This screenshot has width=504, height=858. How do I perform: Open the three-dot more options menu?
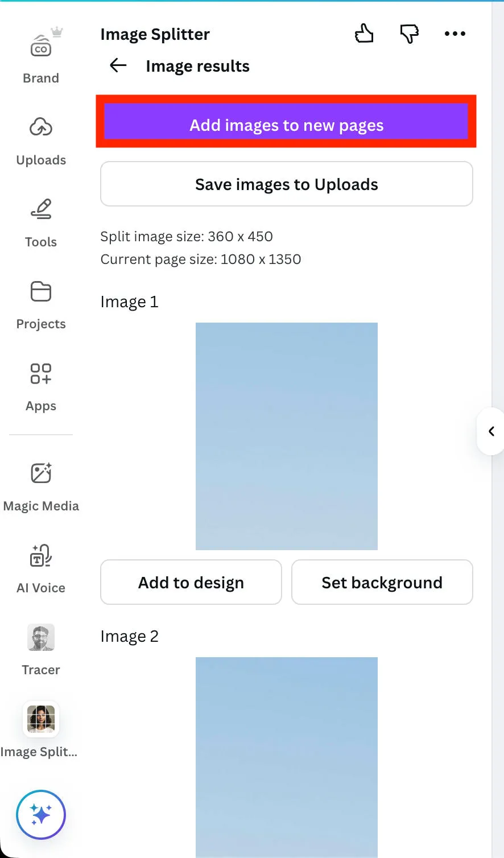(x=455, y=34)
